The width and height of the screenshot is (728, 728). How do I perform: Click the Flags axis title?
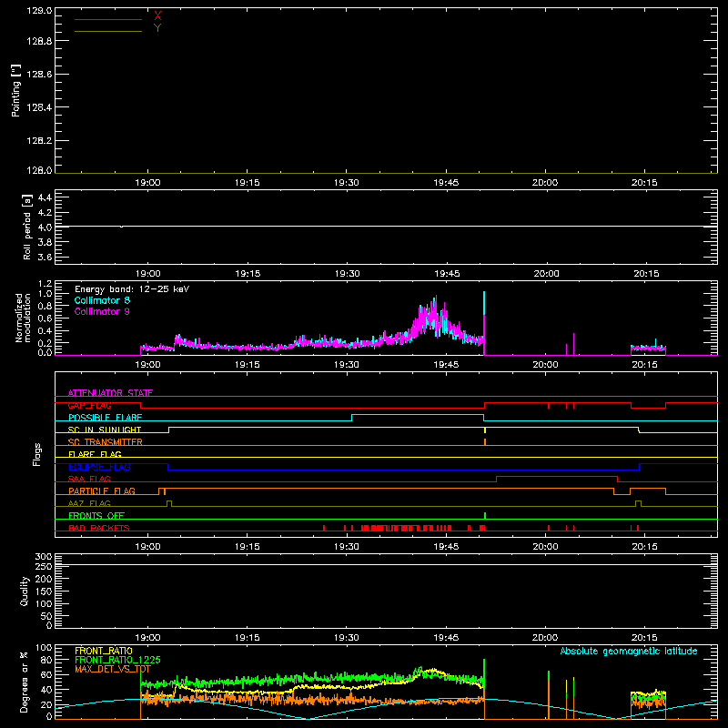[x=36, y=454]
